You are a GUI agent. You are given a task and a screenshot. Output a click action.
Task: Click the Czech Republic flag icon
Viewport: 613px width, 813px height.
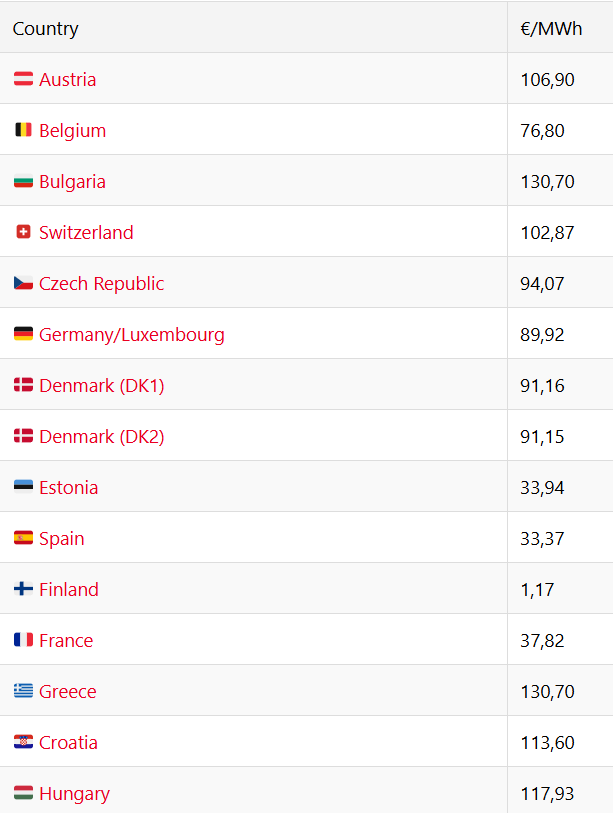[23, 283]
